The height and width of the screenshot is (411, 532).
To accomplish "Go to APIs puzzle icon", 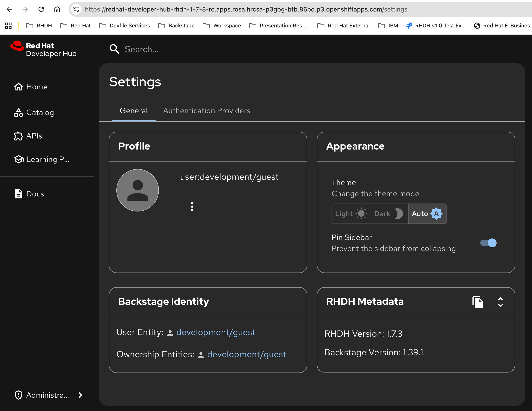I will (x=18, y=136).
